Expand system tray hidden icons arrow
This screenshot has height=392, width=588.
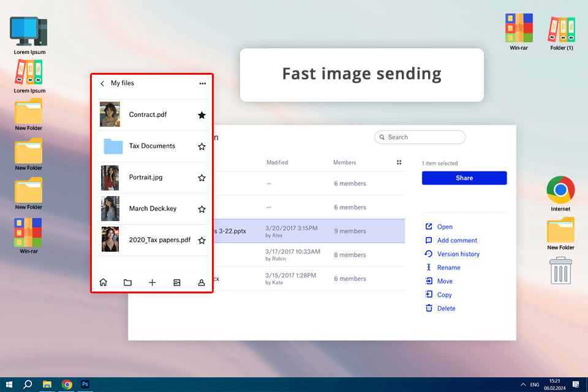tap(523, 385)
